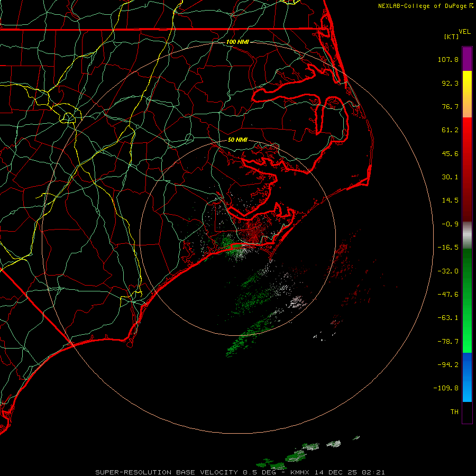The image size is (476, 476).
Task: Click the purple segment of velocity color bar
Action: (467, 59)
